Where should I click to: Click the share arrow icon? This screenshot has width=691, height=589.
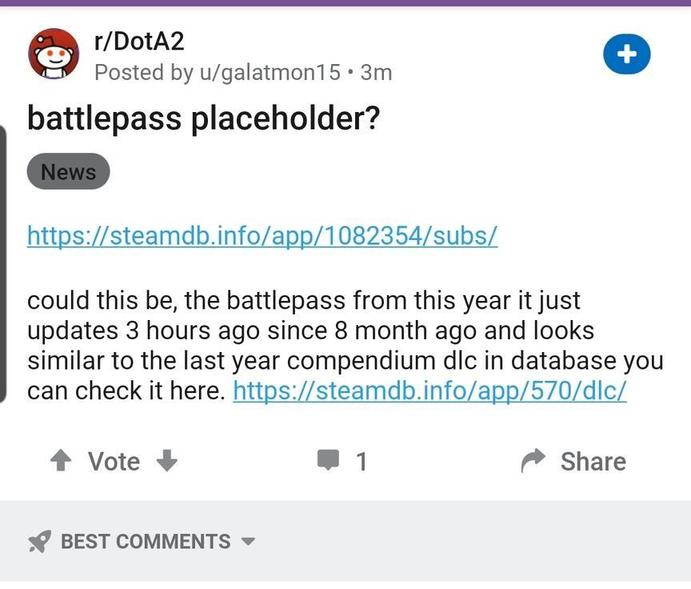coord(533,460)
